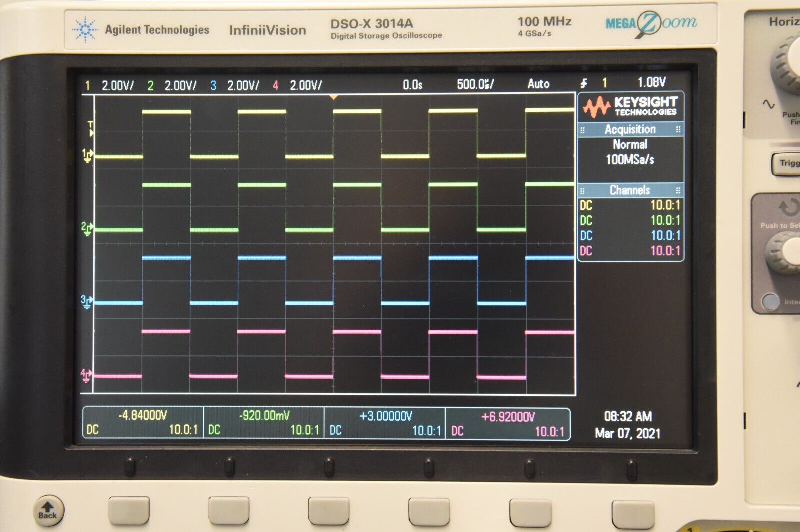Screen dimensions: 800x532
Task: Select the channel 1 2.00V/ scale readout
Action: tap(118, 85)
